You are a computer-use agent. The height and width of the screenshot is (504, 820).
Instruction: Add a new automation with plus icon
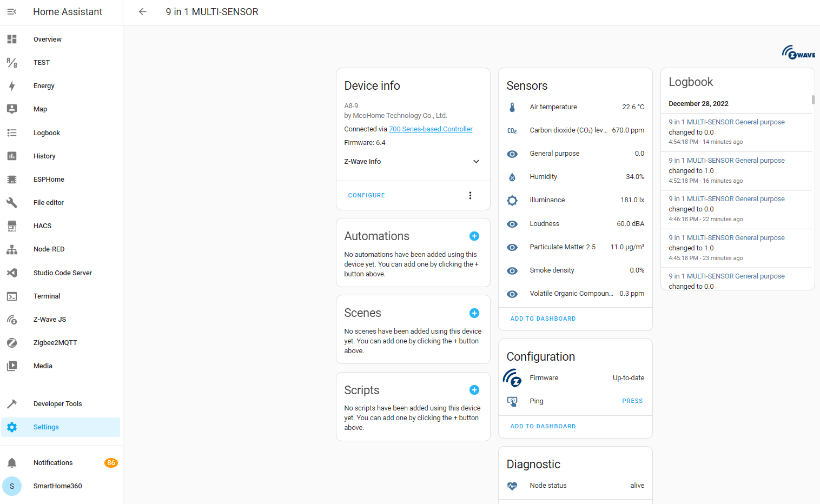[474, 236]
